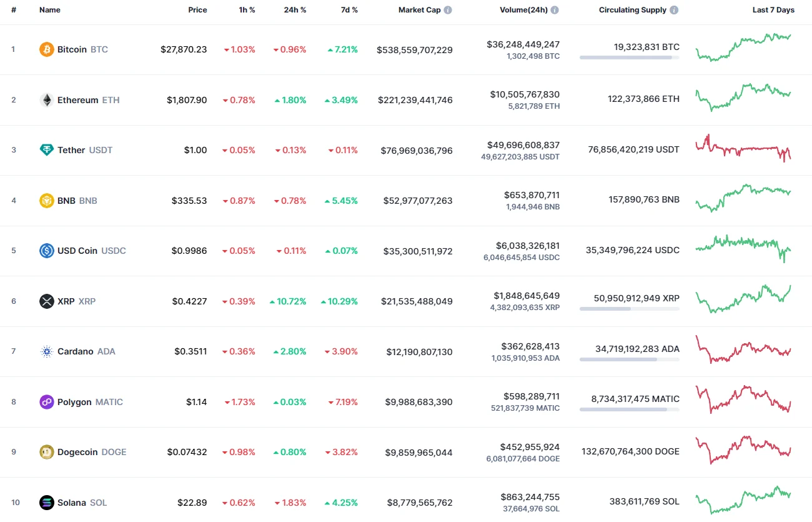The height and width of the screenshot is (522, 812).
Task: Click the Bitcoin logo icon
Action: click(x=46, y=49)
